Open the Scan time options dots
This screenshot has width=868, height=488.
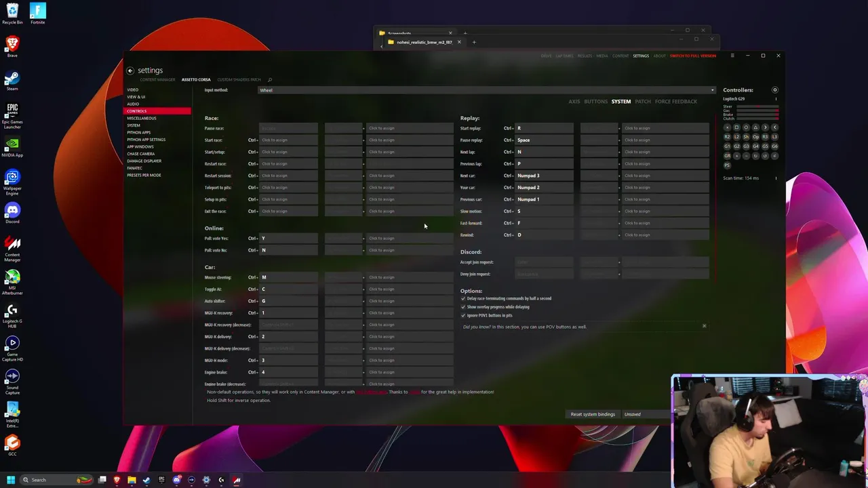[776, 178]
